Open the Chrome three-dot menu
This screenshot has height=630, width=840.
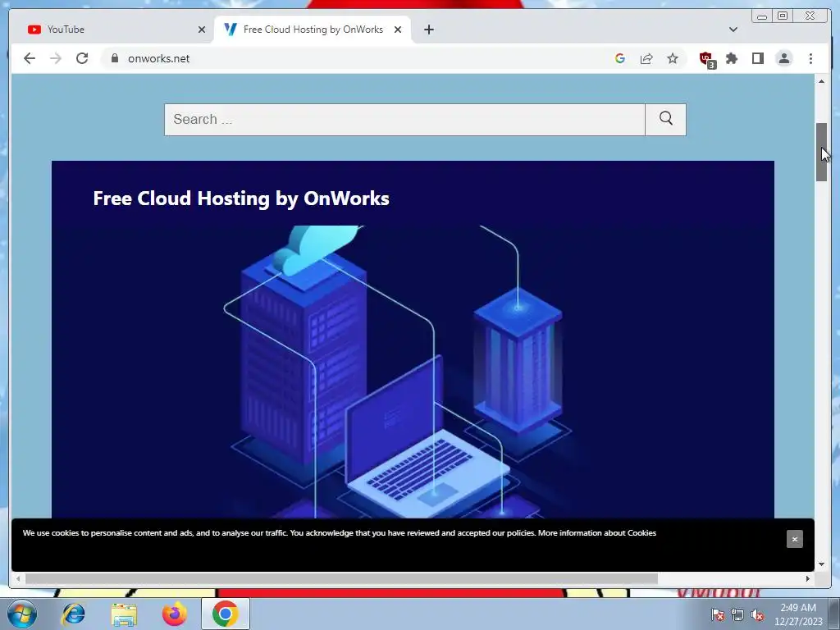point(810,58)
